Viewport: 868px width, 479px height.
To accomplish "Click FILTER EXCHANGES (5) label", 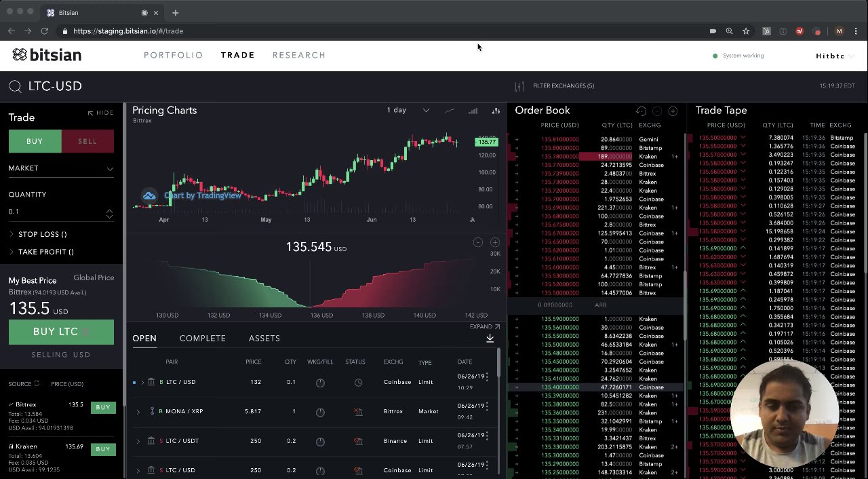I will coord(564,86).
